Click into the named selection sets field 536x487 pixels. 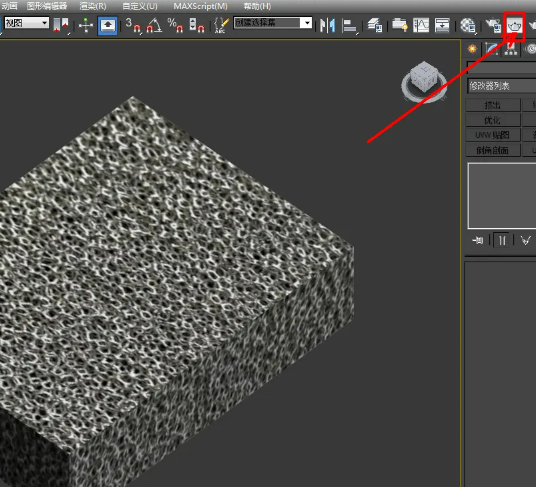click(267, 23)
